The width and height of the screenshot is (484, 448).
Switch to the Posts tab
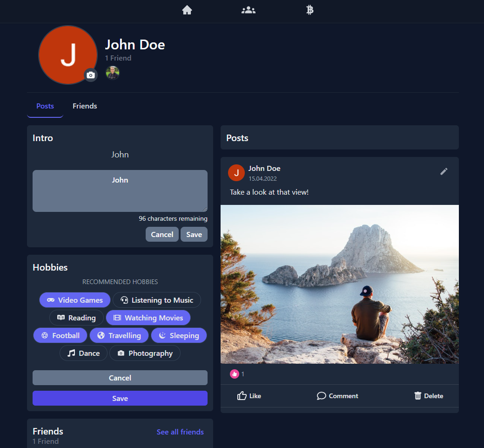click(x=45, y=106)
